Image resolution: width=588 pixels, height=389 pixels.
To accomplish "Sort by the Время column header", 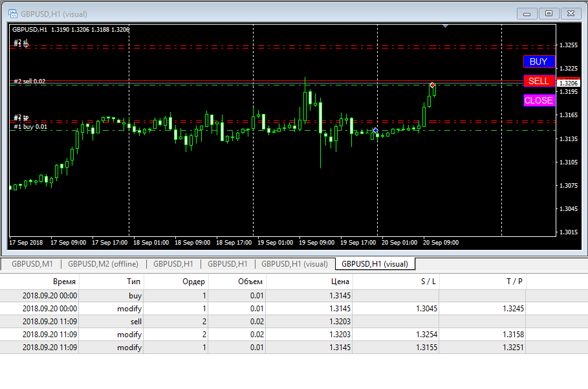I will pos(63,282).
